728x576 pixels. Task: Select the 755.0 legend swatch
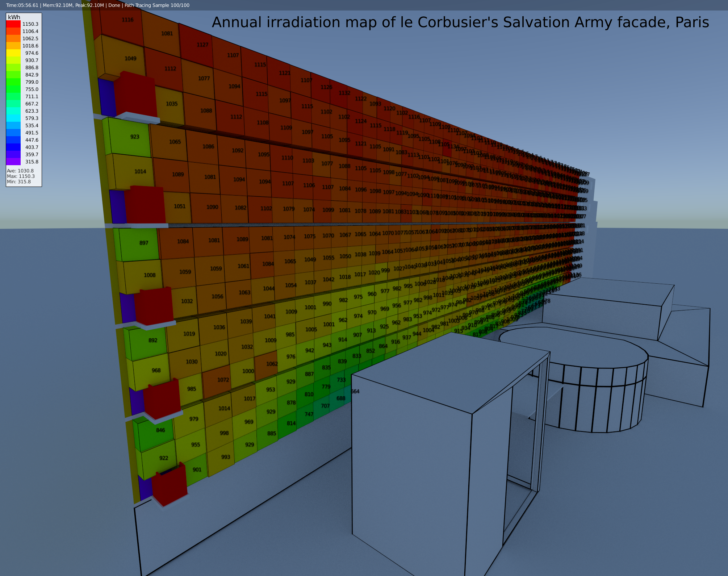[x=13, y=89]
